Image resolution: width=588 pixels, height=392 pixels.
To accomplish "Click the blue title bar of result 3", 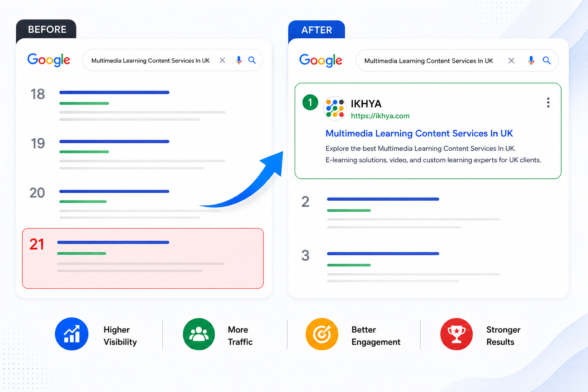I will click(383, 253).
